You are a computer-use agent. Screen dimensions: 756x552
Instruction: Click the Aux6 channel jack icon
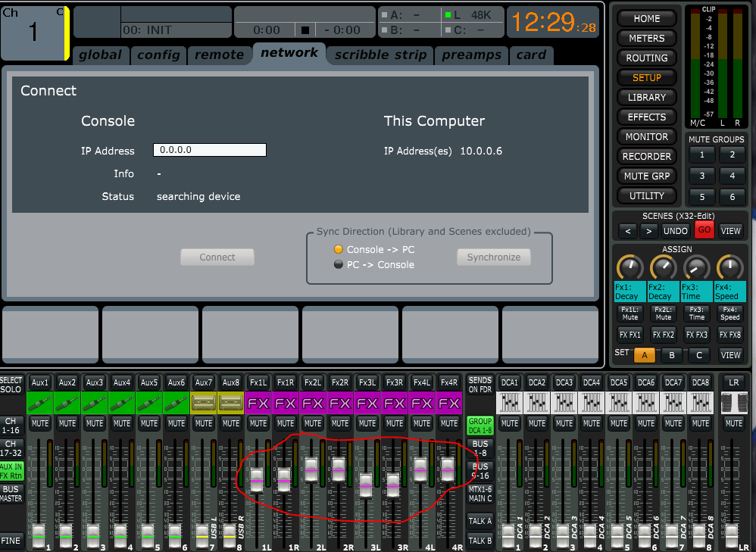point(176,403)
